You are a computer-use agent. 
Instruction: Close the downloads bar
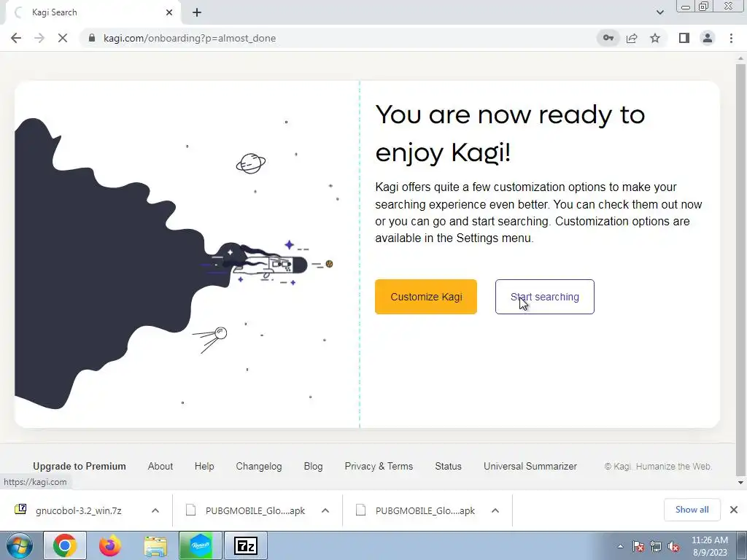pos(734,510)
